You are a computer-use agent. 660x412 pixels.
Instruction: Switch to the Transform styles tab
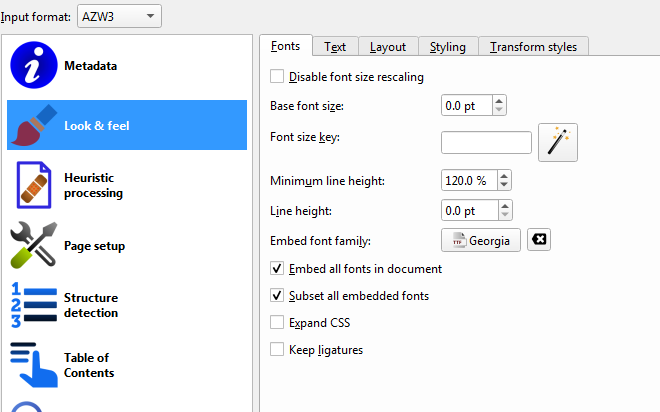[533, 46]
